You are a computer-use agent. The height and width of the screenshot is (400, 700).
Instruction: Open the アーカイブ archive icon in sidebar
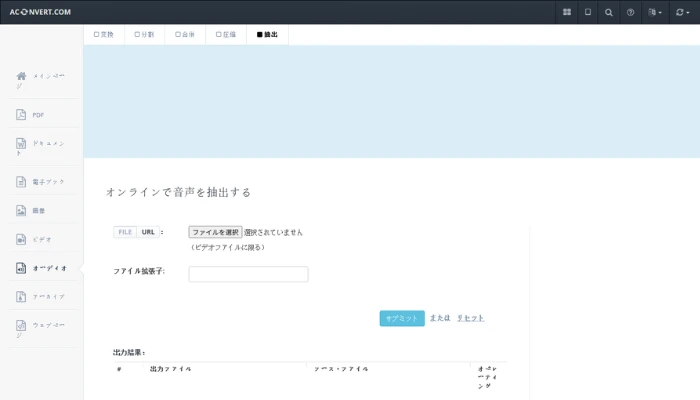coord(21,296)
